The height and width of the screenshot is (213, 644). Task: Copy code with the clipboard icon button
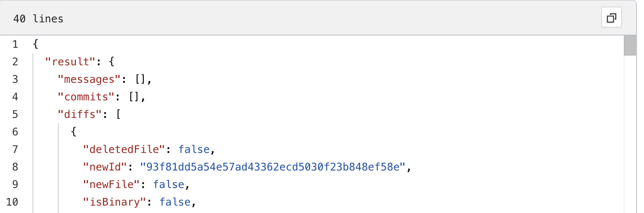(612, 18)
